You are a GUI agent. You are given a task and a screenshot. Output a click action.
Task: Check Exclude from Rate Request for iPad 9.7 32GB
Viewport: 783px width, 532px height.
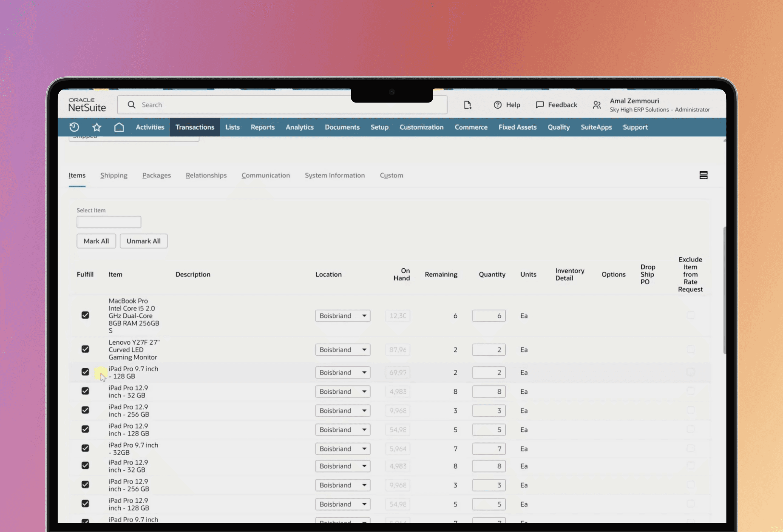coord(690,448)
